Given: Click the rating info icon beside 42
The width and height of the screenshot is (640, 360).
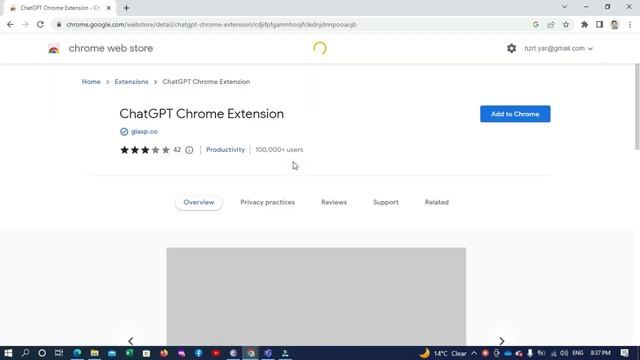Looking at the screenshot, I should tap(189, 150).
